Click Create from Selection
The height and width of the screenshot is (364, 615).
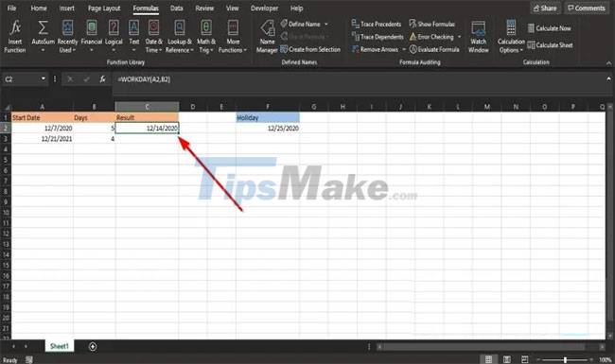310,49
